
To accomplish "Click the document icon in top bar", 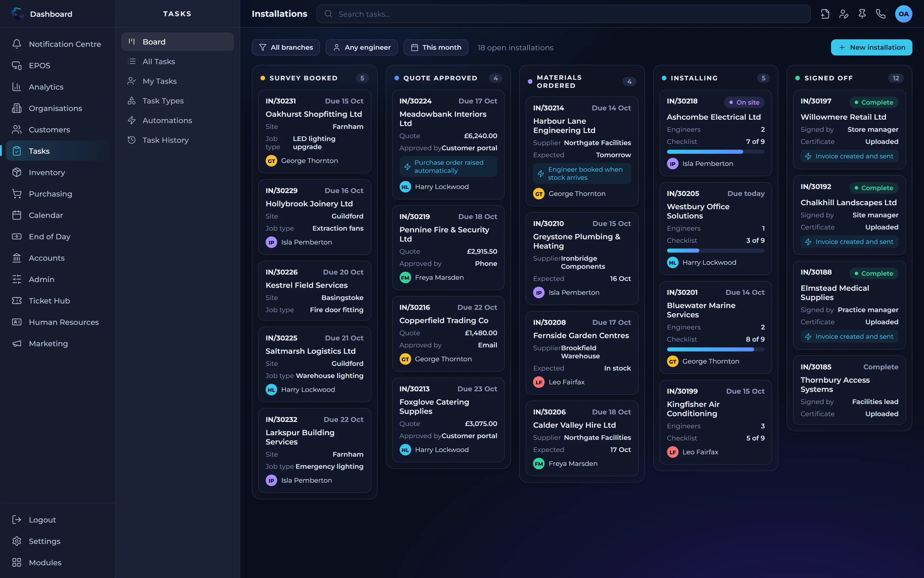I will tap(825, 14).
